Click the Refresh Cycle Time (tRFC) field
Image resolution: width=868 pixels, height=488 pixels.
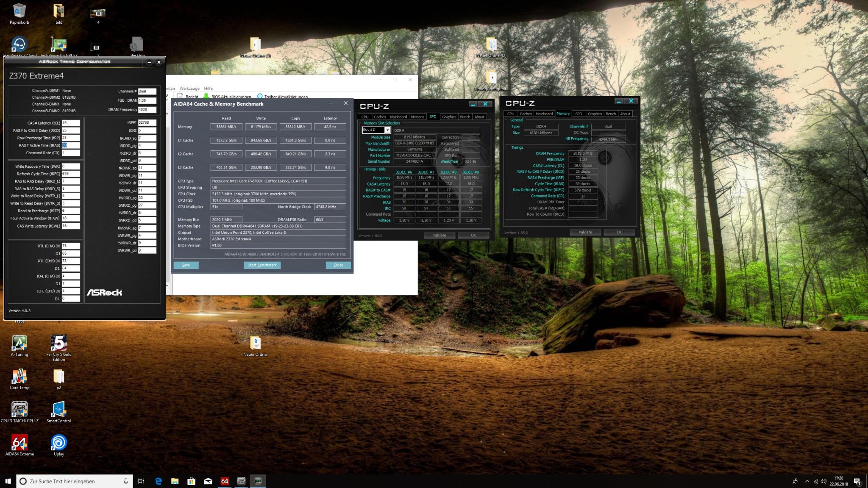71,174
